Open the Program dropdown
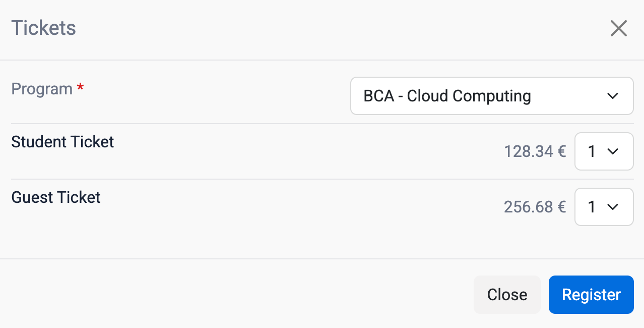This screenshot has height=328, width=644. pyautogui.click(x=491, y=96)
